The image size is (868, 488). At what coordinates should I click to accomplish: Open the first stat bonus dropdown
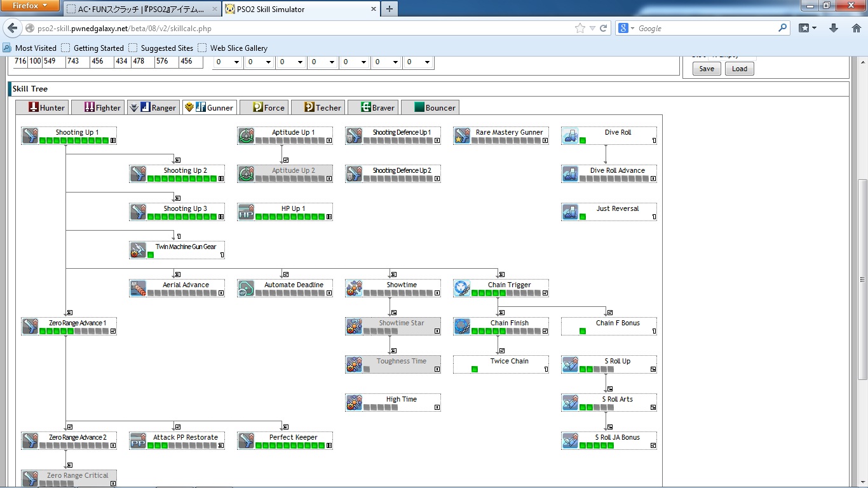(227, 62)
